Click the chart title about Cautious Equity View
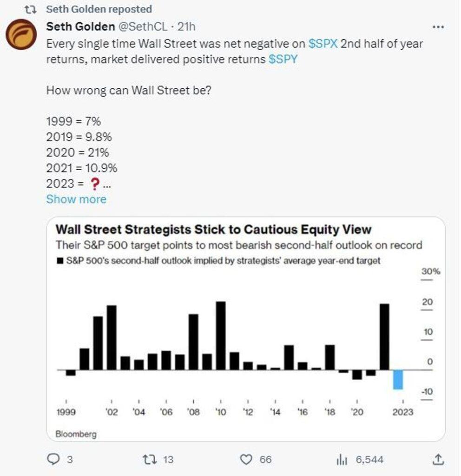Image resolution: width=461 pixels, height=476 pixels. (214, 230)
